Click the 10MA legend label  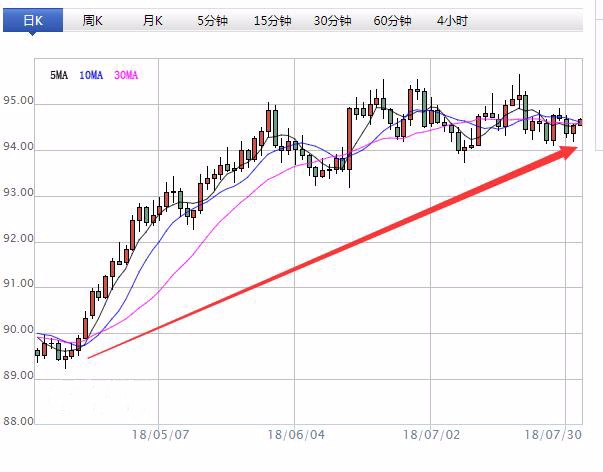tap(91, 75)
